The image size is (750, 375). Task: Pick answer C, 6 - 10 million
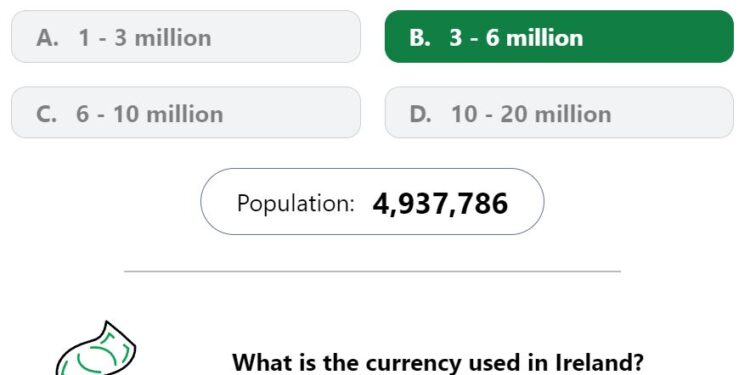click(186, 112)
